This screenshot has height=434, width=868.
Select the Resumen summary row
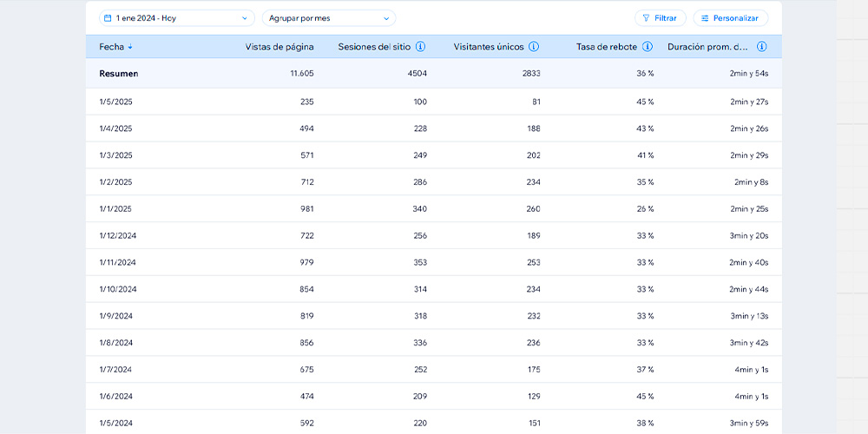tap(434, 74)
